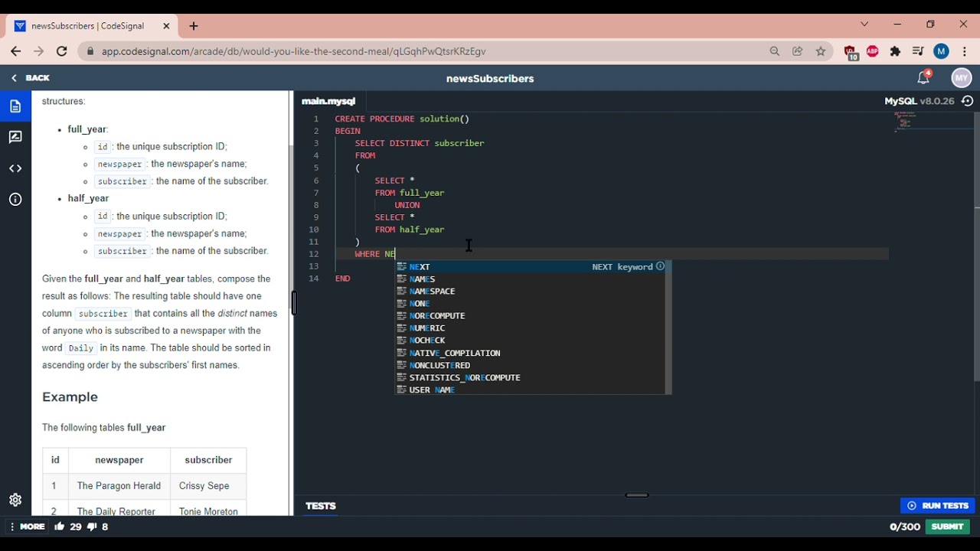Open the MORE options menu

pos(27,527)
